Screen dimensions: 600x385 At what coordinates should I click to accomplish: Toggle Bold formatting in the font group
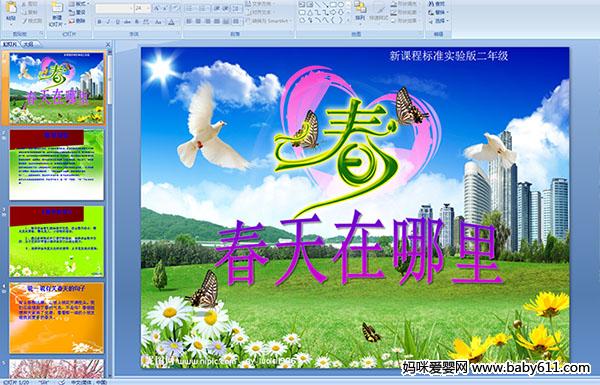point(99,22)
